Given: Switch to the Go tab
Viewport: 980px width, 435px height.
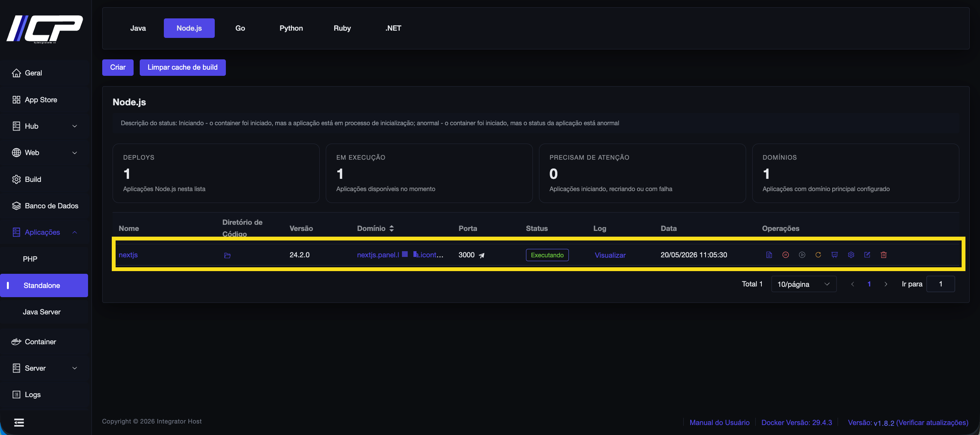Looking at the screenshot, I should [240, 28].
